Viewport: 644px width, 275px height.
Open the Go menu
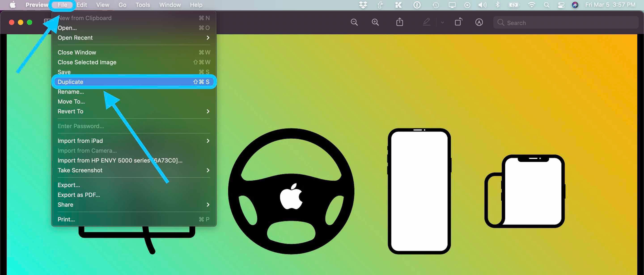coord(122,5)
